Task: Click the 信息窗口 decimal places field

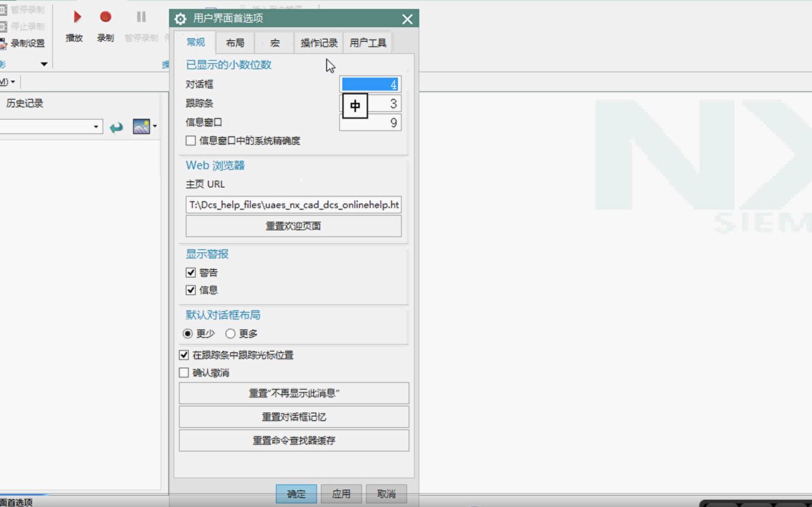Action: pyautogui.click(x=370, y=122)
